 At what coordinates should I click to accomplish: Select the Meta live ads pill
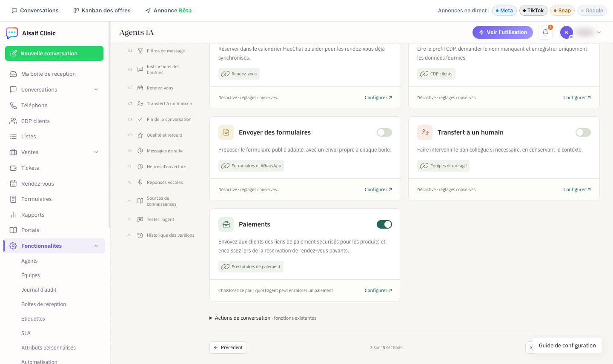click(504, 11)
